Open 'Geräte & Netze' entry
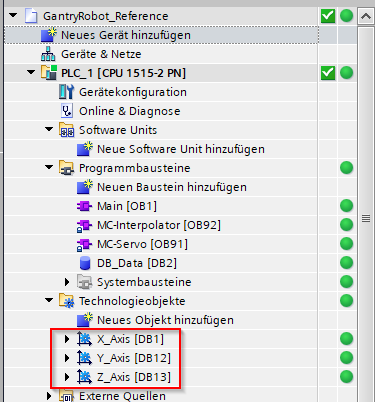This screenshot has width=375, height=402. click(101, 54)
